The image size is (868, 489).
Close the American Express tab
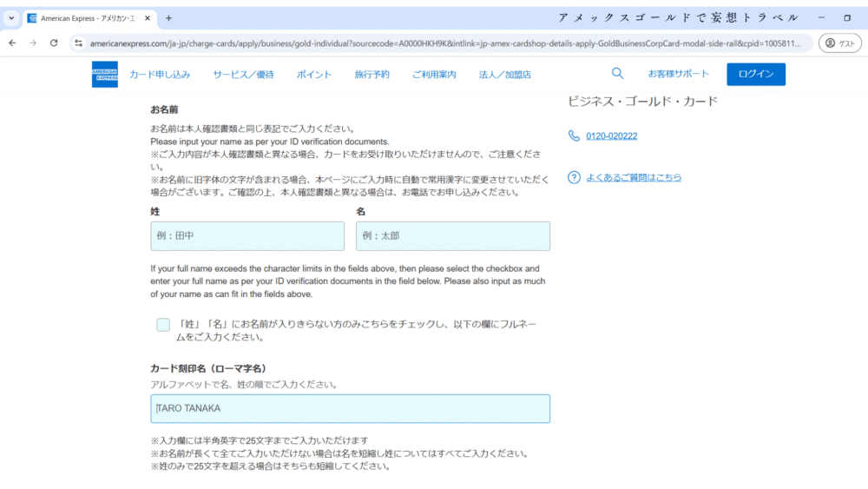148,18
